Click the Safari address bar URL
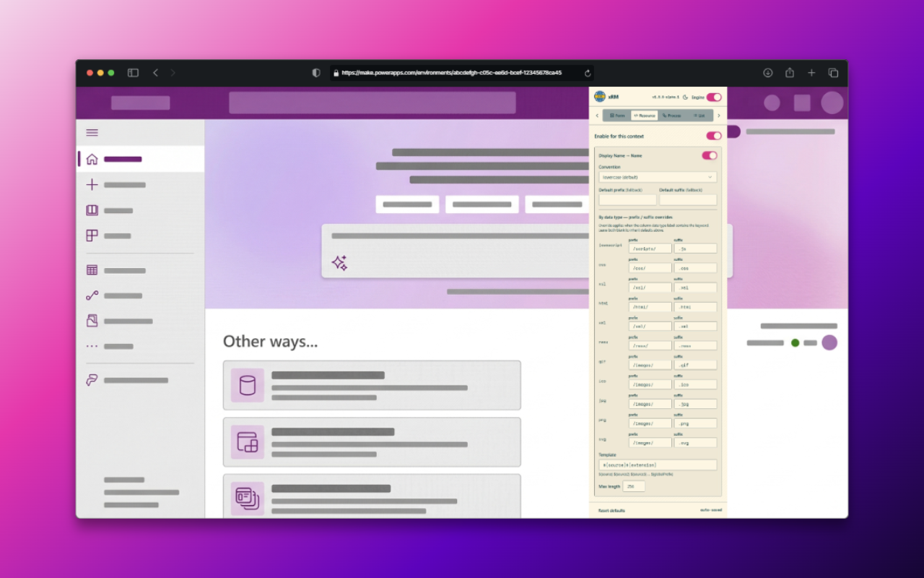Viewport: 924px width, 578px height. 451,73
